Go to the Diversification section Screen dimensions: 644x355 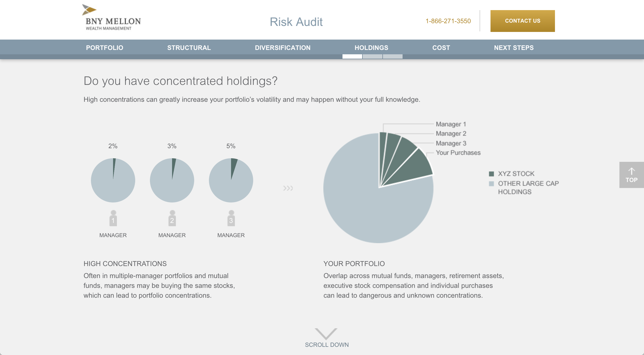tap(283, 48)
